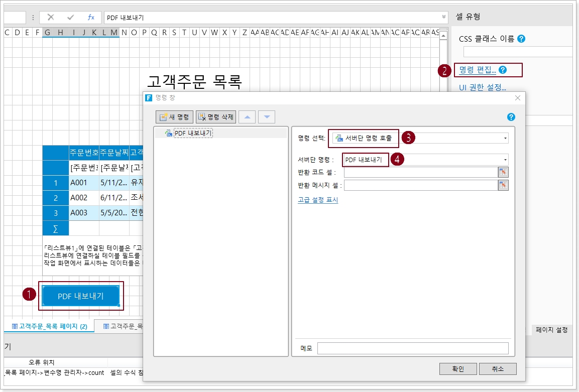
Task: Click the 명령 삭제 (delete command) button
Action: click(215, 117)
